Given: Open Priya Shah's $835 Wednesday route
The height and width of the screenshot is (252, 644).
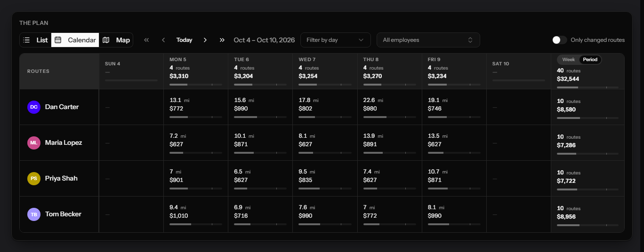Looking at the screenshot, I should coord(325,179).
